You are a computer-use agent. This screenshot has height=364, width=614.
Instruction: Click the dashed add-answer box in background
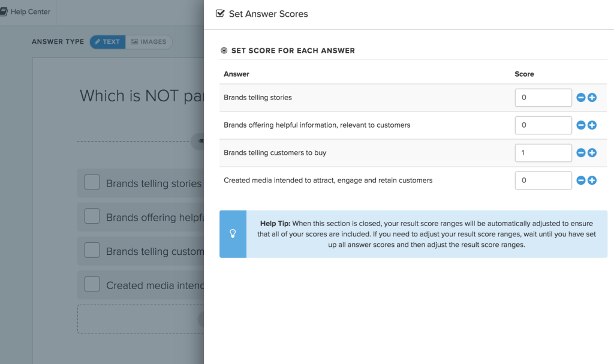click(x=140, y=320)
